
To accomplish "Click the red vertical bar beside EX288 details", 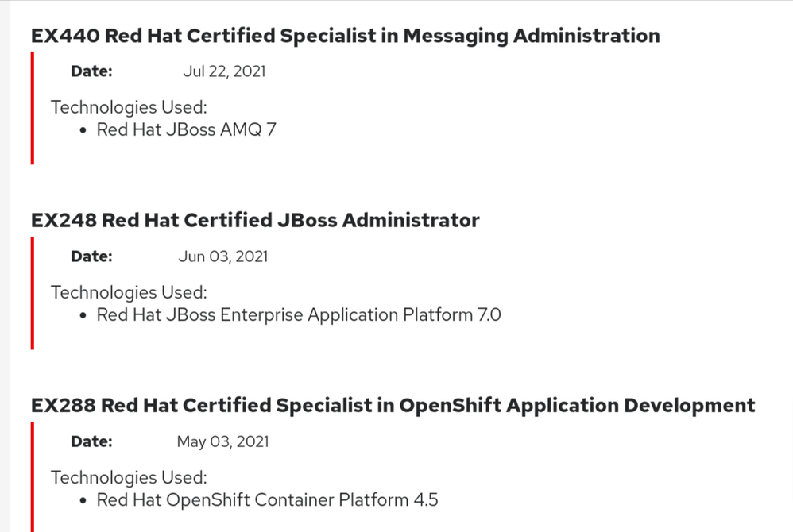I will pyautogui.click(x=32, y=476).
